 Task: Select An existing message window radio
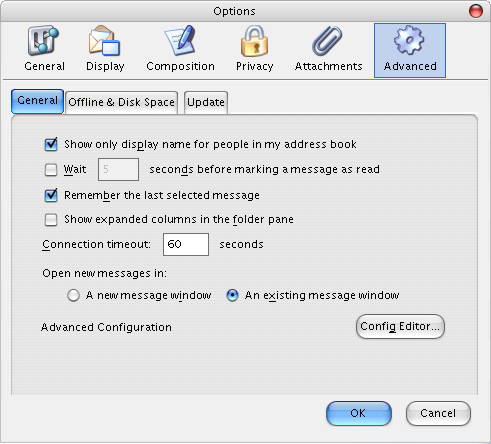click(232, 295)
